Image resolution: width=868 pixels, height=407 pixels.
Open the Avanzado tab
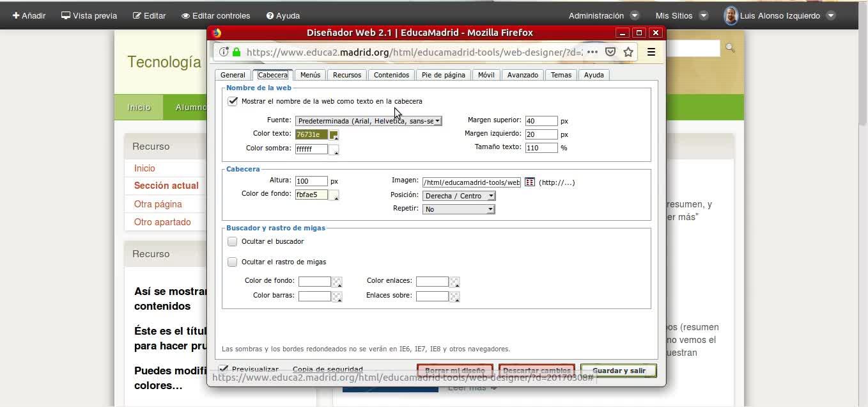(x=523, y=75)
